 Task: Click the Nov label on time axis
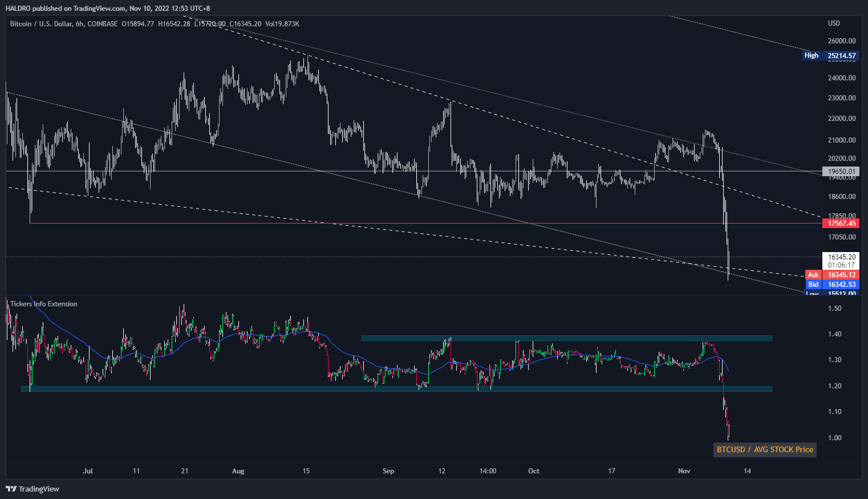(684, 471)
